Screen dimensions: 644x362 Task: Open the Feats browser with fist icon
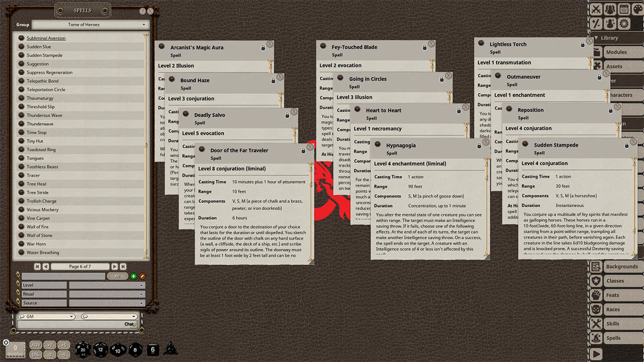click(x=595, y=295)
